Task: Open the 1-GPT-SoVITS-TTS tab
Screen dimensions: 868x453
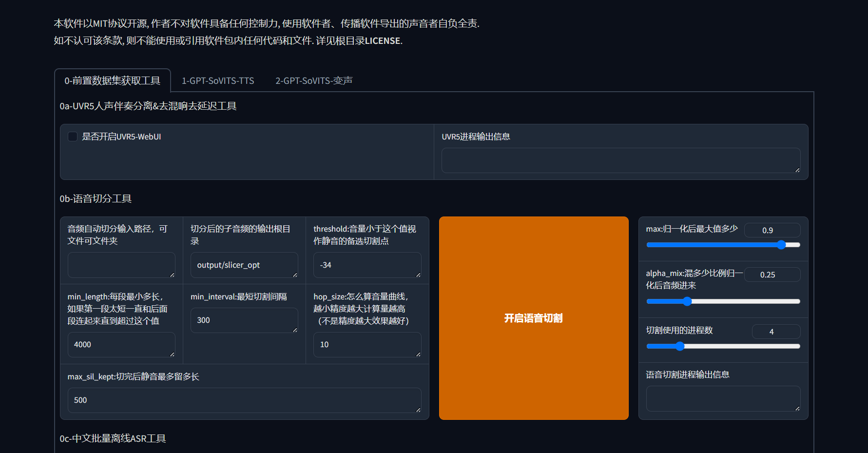Action: pyautogui.click(x=218, y=80)
